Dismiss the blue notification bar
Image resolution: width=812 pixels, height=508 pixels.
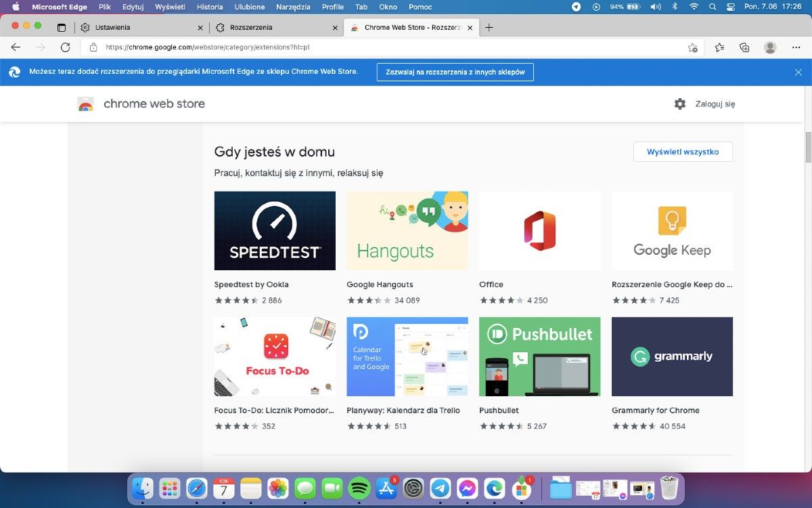click(x=798, y=72)
